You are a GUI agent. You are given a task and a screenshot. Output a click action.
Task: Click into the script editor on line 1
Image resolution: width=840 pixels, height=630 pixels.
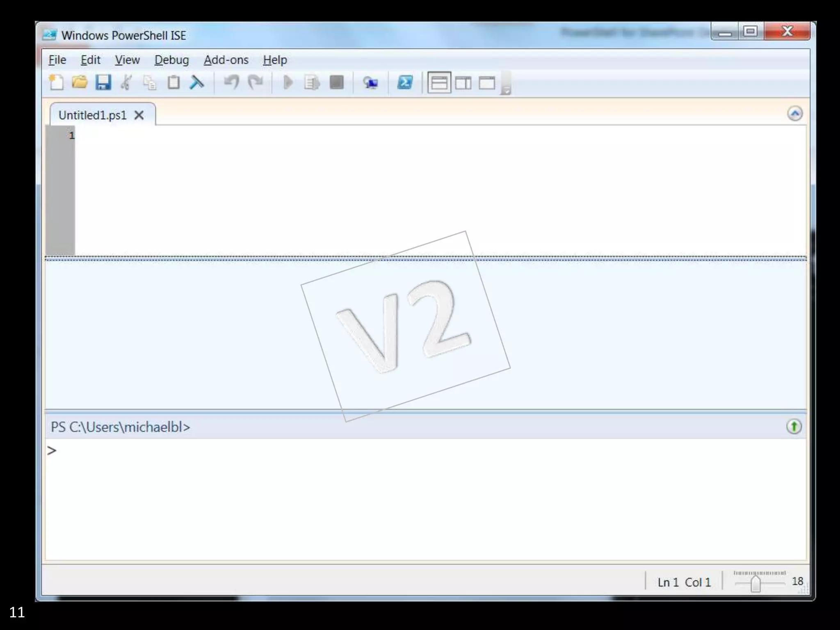(440, 135)
